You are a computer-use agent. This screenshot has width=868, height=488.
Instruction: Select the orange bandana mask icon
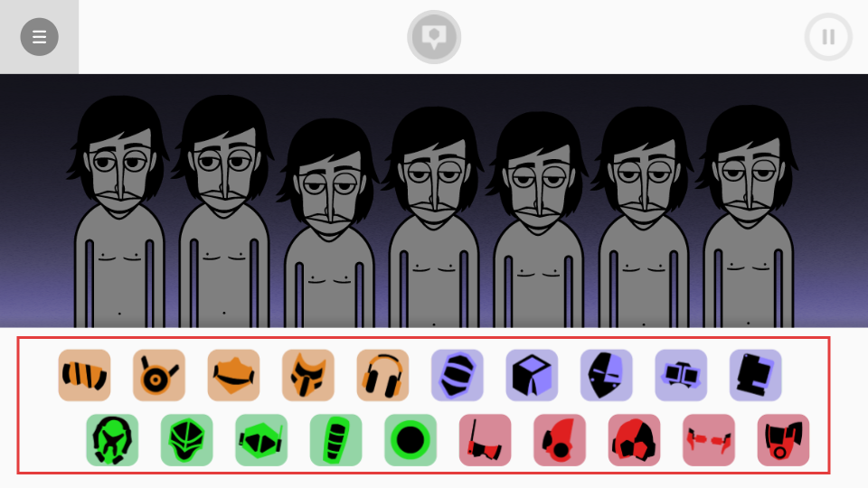[x=233, y=375]
